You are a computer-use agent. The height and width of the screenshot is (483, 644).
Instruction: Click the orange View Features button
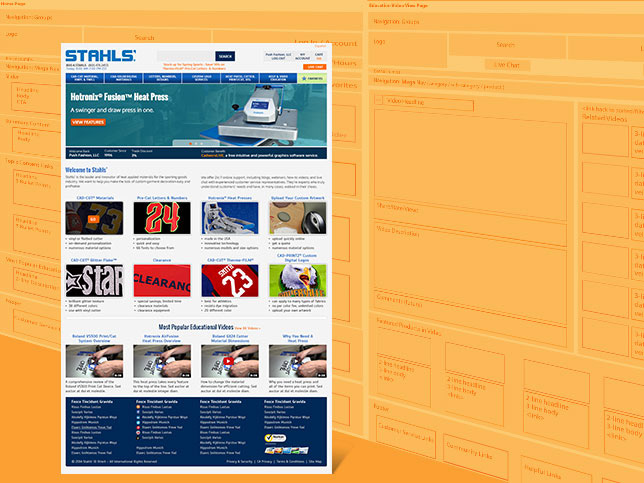[x=90, y=122]
